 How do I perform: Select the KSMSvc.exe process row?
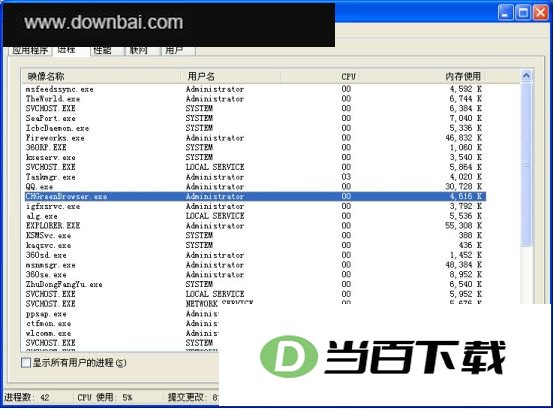(x=255, y=236)
